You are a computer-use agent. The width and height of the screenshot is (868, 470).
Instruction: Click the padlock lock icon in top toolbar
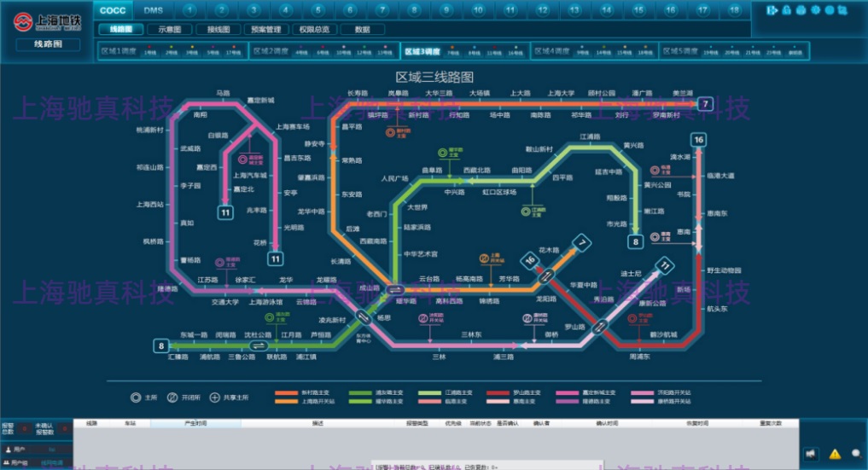pos(787,10)
